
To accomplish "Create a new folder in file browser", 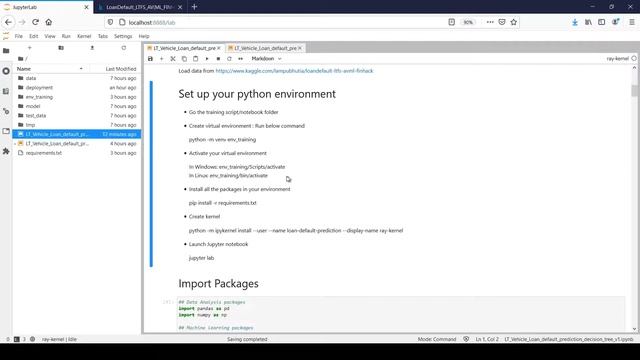I will point(61,48).
